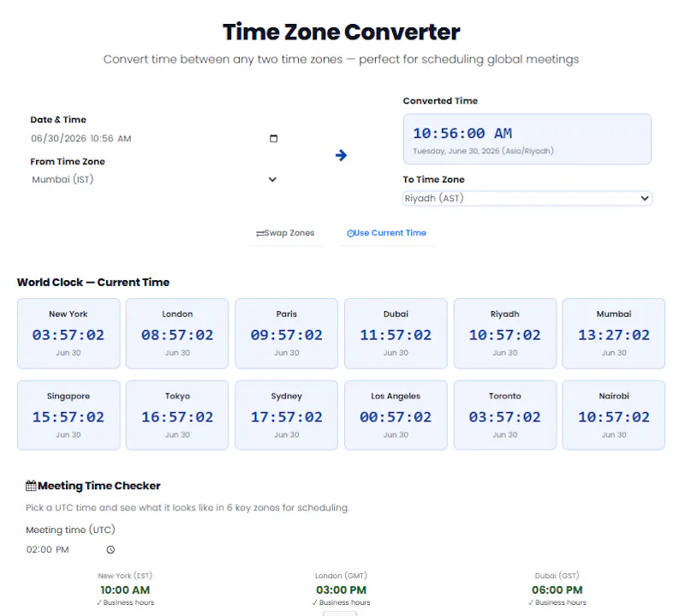This screenshot has width=685, height=616.
Task: Select the Sydney world clock card
Action: point(287,416)
